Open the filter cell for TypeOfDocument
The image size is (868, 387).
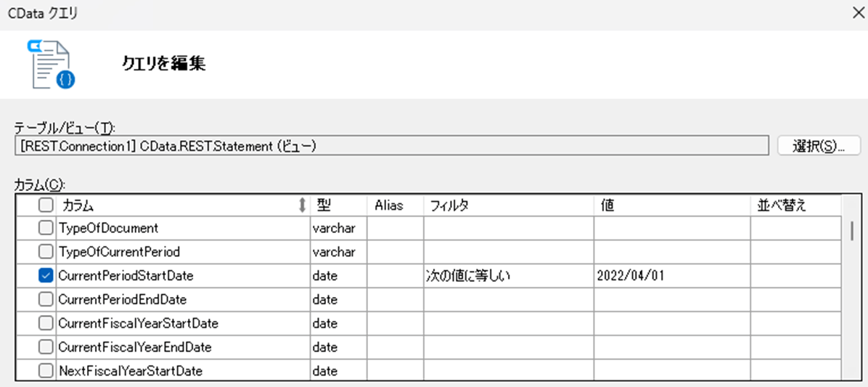click(x=509, y=228)
